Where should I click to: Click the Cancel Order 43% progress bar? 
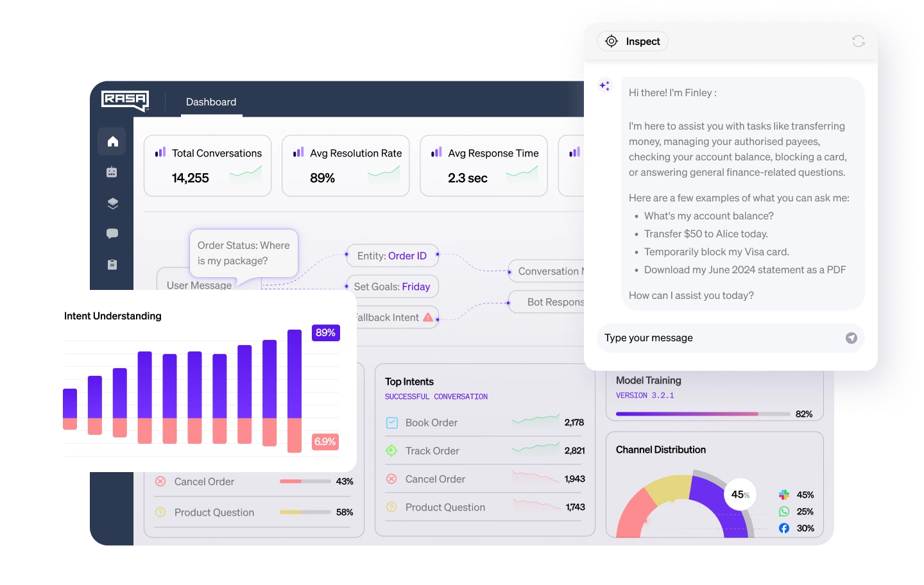[305, 481]
